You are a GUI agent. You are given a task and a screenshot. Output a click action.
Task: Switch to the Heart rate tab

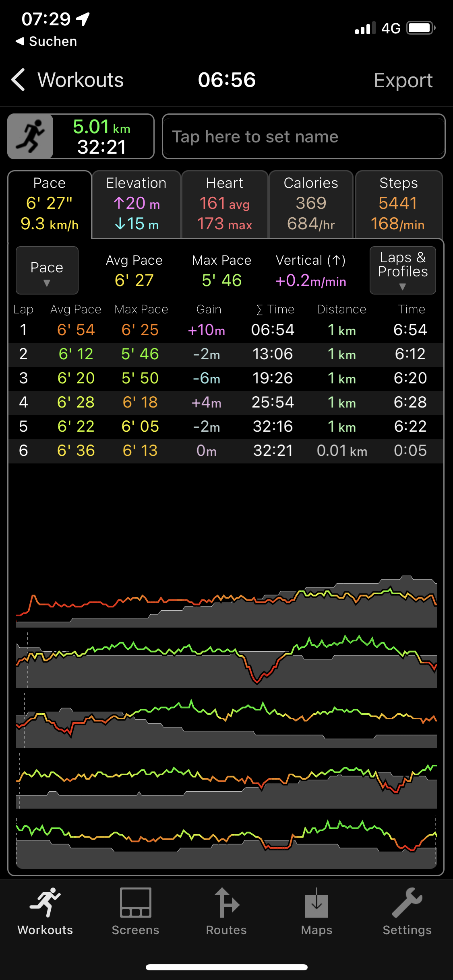225,204
